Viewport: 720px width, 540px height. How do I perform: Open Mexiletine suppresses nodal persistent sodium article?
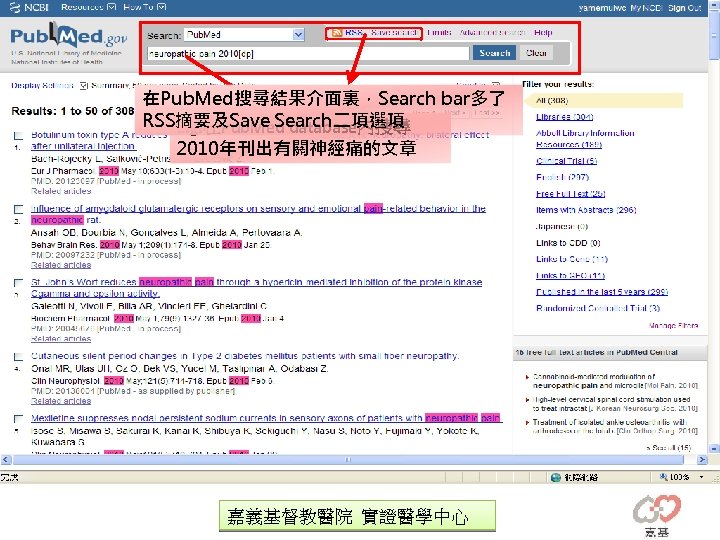pos(266,418)
